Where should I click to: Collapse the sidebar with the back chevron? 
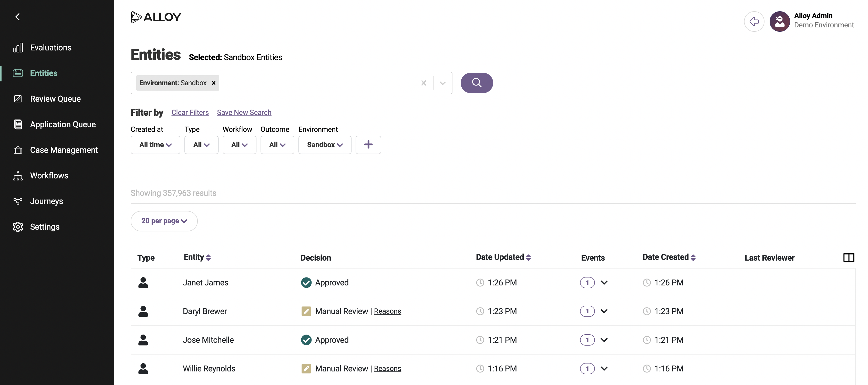point(17,17)
